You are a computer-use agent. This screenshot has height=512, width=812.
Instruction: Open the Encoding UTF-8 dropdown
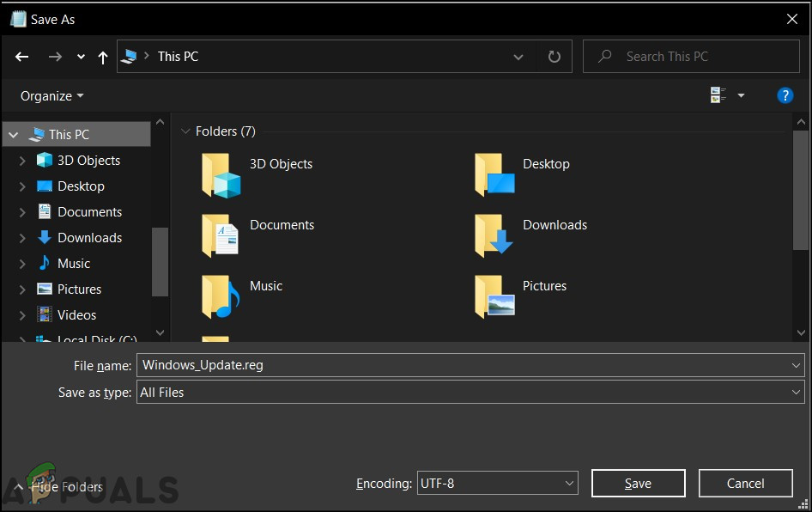point(497,484)
